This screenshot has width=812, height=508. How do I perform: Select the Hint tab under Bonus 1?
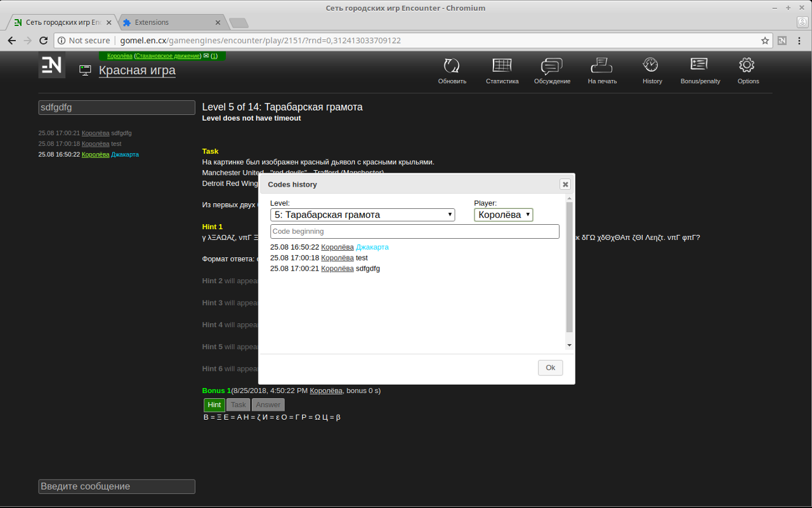[x=214, y=404]
